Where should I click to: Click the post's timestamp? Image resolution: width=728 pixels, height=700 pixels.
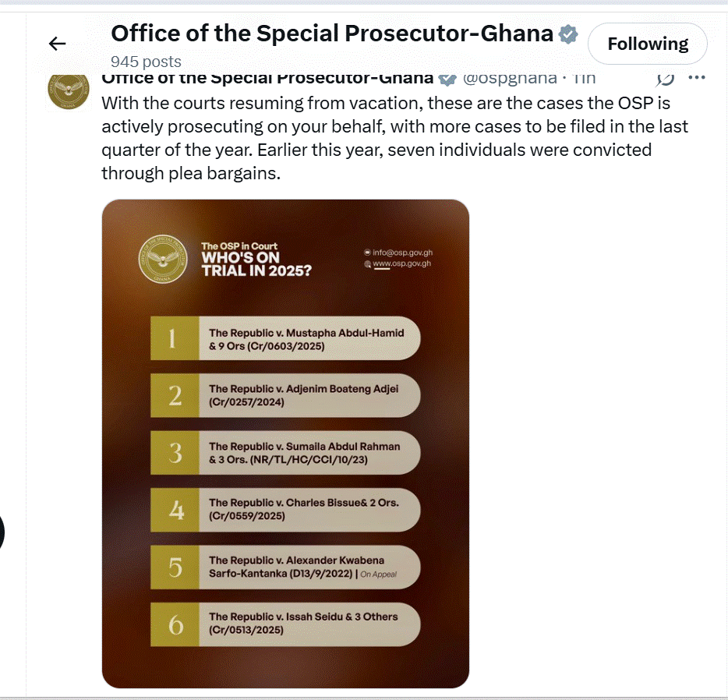584,79
